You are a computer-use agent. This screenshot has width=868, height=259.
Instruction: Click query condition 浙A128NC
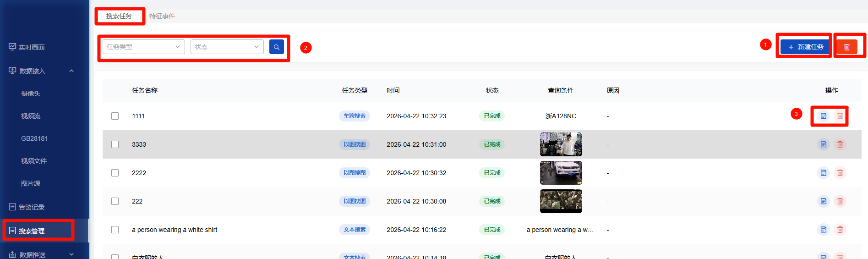(561, 116)
